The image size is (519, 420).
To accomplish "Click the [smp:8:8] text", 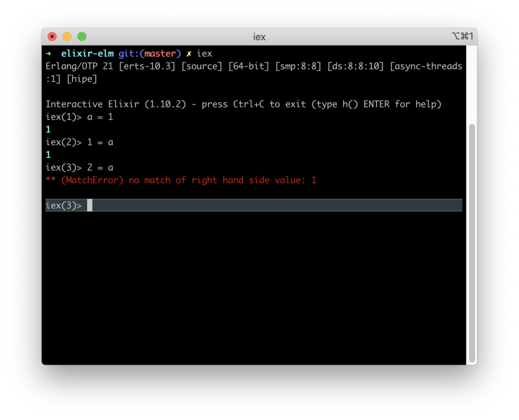I will [298, 66].
